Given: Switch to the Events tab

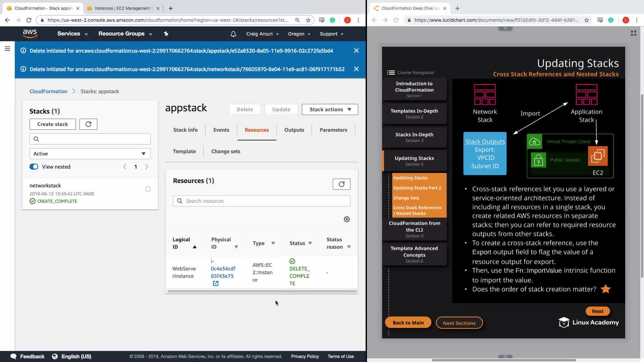Looking at the screenshot, I should [x=221, y=130].
